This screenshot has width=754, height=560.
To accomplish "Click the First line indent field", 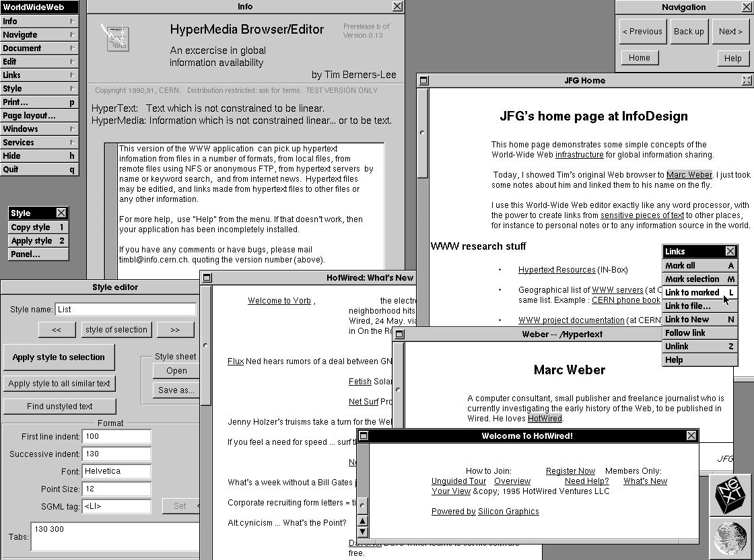I will tap(116, 436).
